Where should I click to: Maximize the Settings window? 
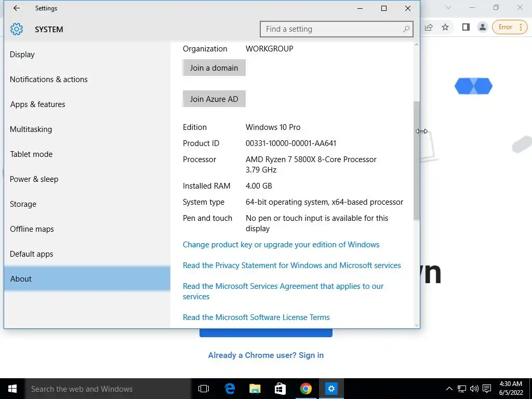click(384, 8)
